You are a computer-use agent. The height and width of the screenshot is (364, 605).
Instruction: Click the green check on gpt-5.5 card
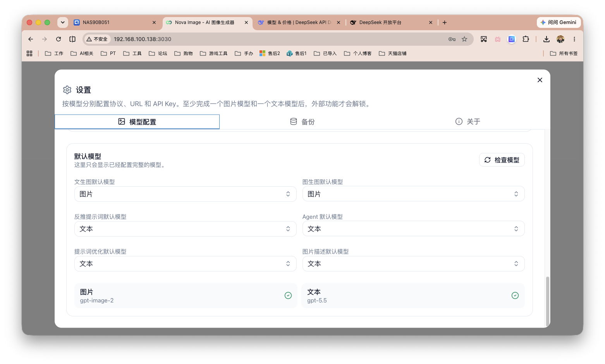(515, 295)
